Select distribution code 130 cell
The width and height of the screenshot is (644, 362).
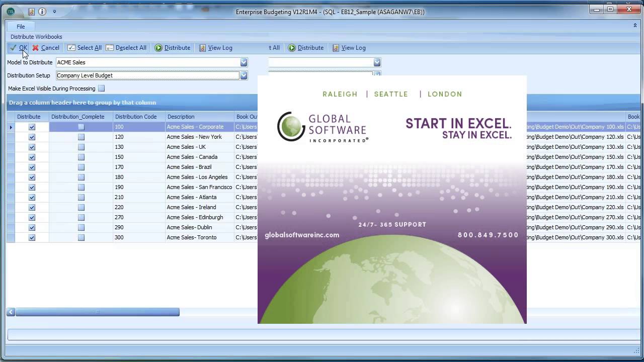coord(139,147)
